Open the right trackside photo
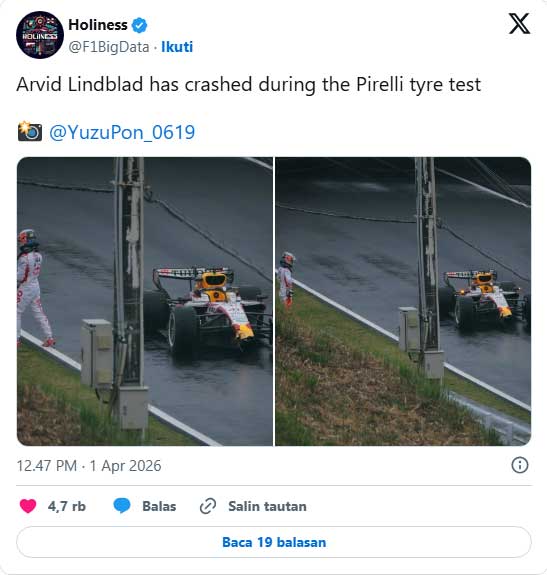547x575 pixels. 403,301
